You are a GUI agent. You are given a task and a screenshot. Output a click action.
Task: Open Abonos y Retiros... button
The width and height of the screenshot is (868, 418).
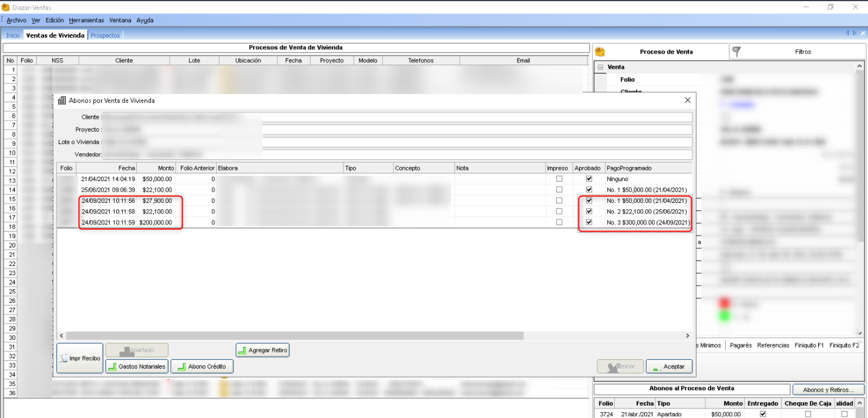(827, 390)
